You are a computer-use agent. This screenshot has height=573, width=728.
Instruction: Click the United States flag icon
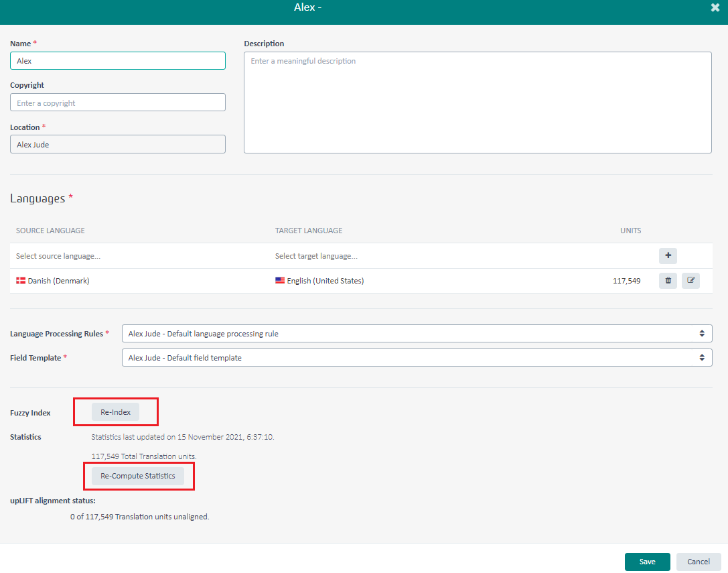[x=280, y=281]
